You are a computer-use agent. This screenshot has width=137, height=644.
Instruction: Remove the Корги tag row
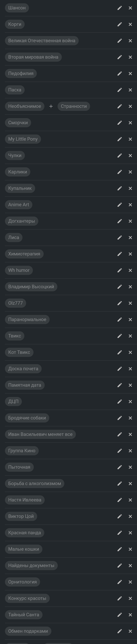(130, 24)
